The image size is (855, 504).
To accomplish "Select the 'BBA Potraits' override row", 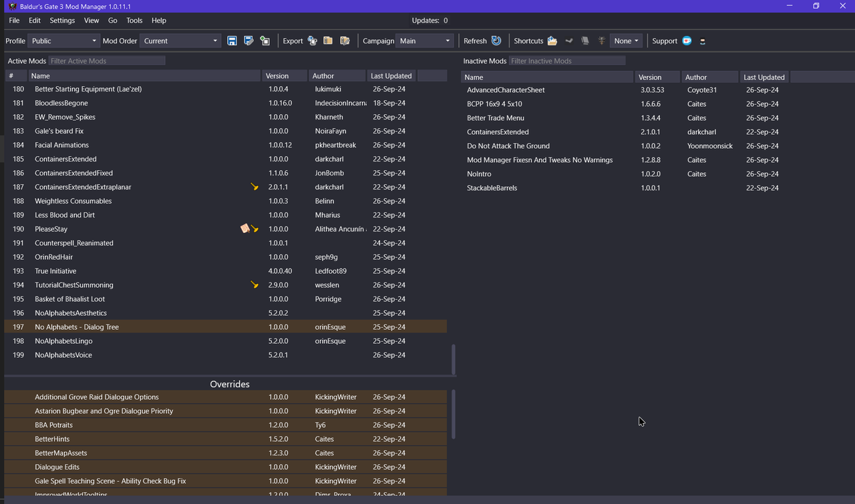I will click(226, 425).
